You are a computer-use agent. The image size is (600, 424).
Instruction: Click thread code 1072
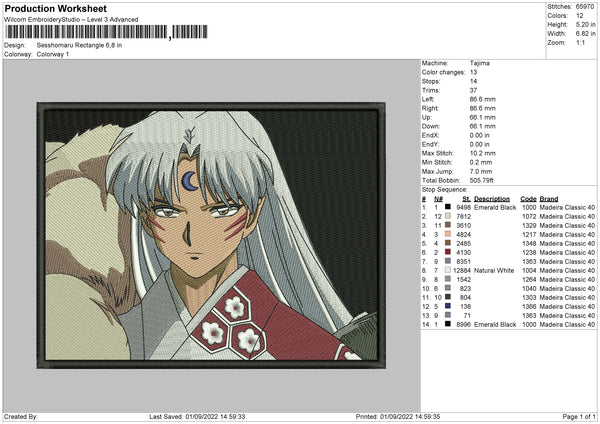pos(529,217)
